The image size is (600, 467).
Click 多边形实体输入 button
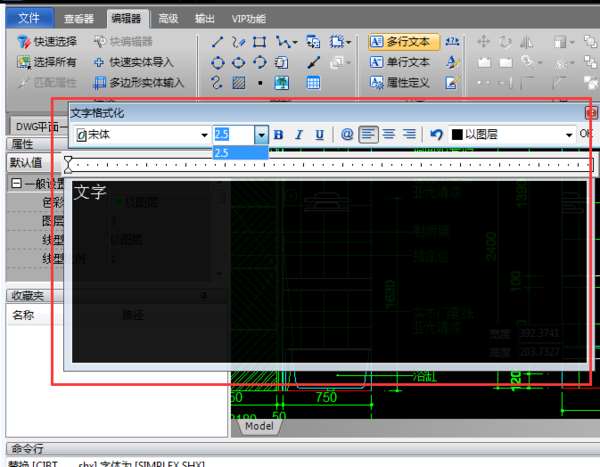pyautogui.click(x=139, y=82)
